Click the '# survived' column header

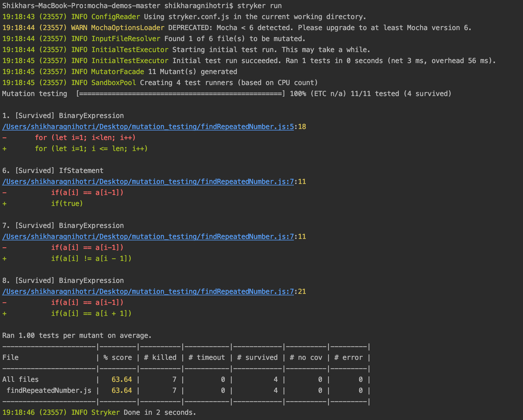pyautogui.click(x=257, y=358)
